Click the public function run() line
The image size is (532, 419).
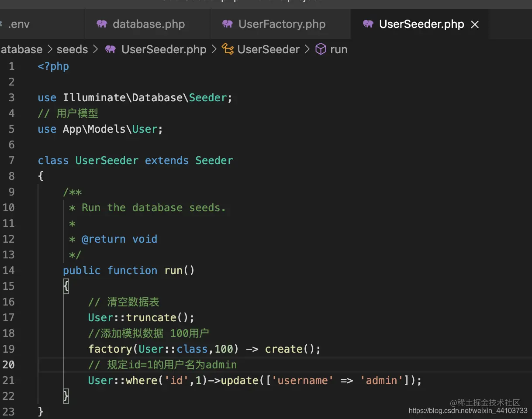pyautogui.click(x=129, y=271)
